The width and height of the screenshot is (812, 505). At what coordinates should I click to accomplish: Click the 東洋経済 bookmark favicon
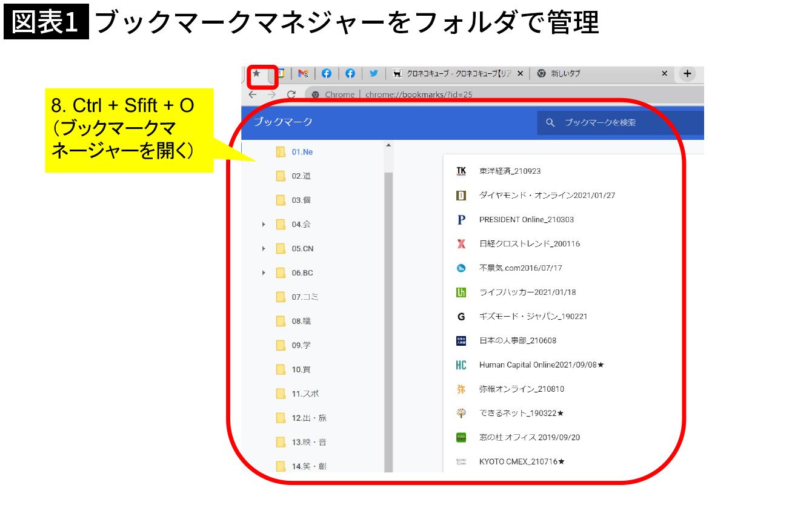click(x=461, y=171)
